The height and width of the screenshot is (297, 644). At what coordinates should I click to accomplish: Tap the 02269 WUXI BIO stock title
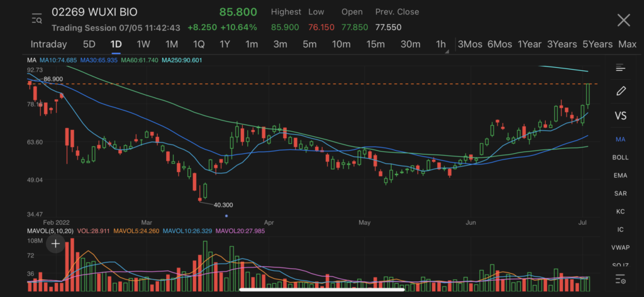tap(94, 12)
